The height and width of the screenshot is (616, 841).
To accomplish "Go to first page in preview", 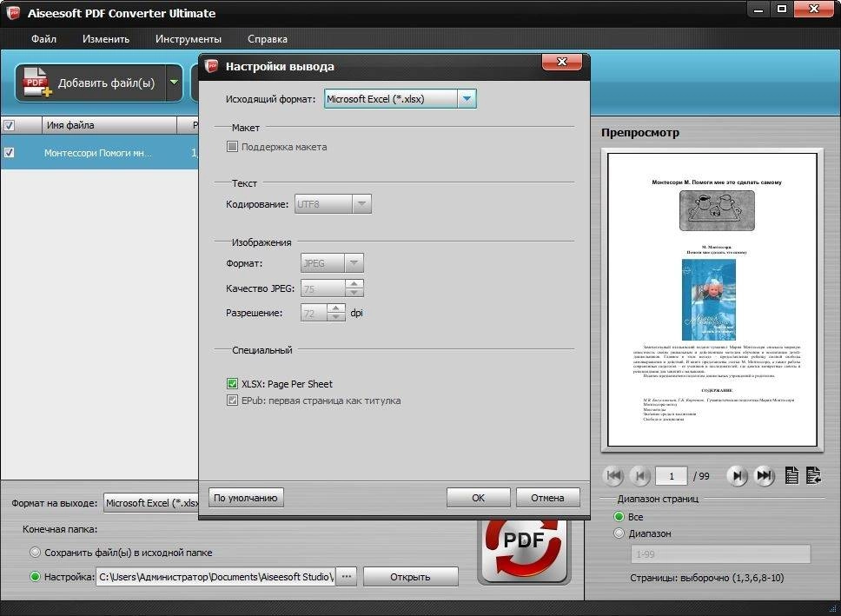I will pyautogui.click(x=614, y=475).
